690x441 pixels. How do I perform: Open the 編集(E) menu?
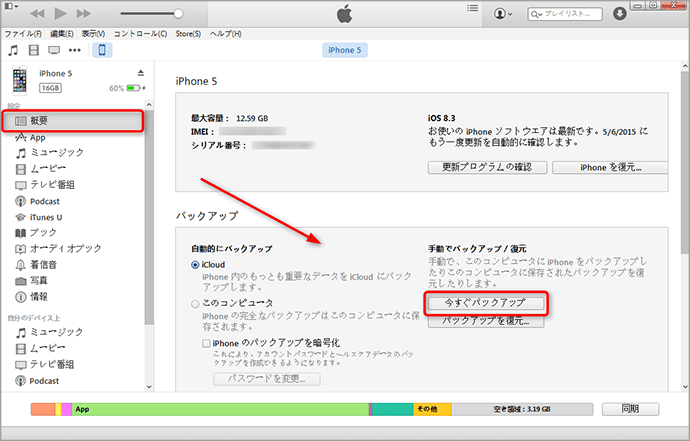click(62, 34)
